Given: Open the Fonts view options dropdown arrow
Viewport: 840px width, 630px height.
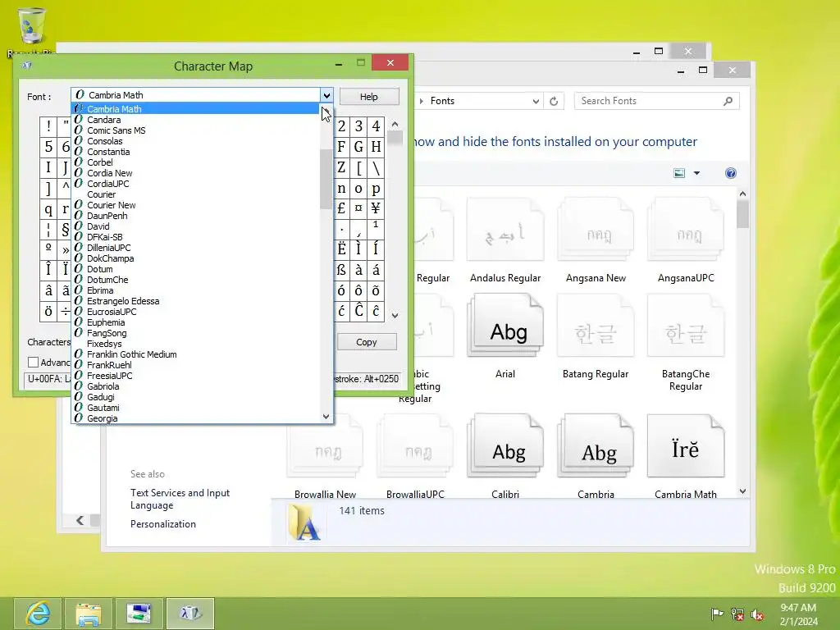Looking at the screenshot, I should point(696,173).
